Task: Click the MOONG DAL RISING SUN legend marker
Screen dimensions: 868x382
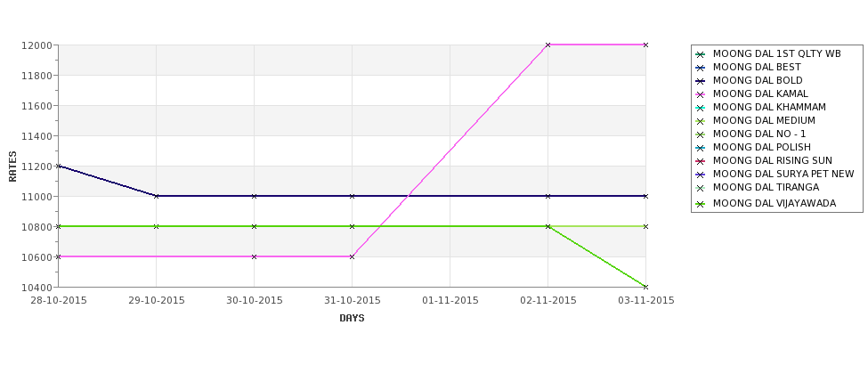Action: click(x=701, y=161)
